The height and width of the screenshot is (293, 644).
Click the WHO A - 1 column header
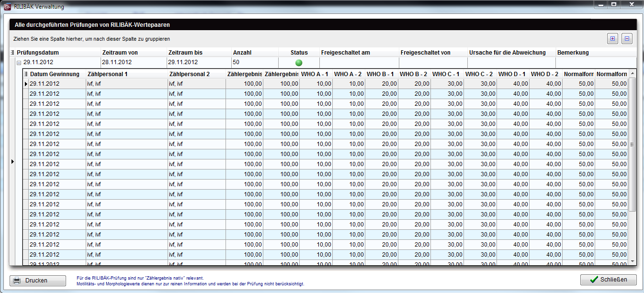(x=316, y=74)
